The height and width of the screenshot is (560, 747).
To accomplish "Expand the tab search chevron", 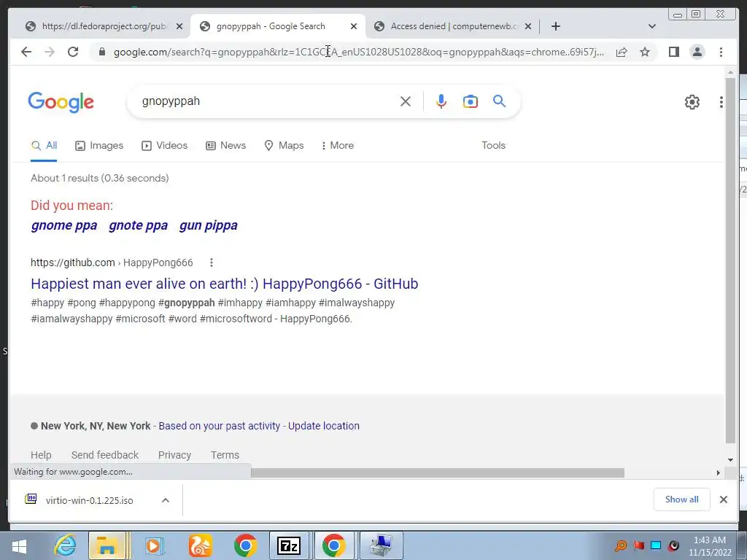I will click(x=652, y=26).
